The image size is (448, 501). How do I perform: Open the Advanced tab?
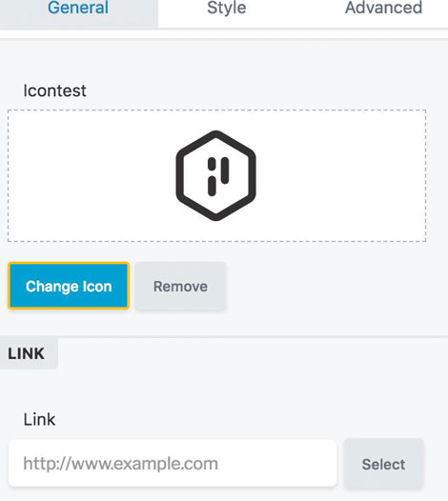tap(383, 8)
